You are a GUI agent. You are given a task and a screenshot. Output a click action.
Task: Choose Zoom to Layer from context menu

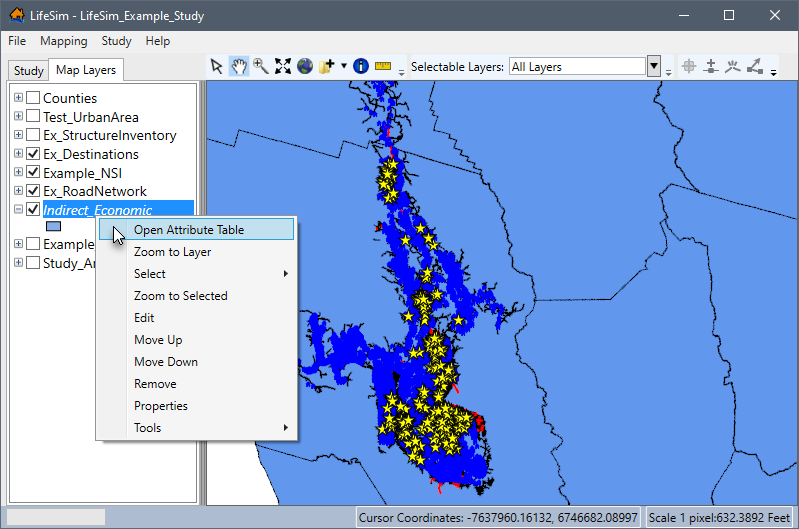pyautogui.click(x=197, y=252)
